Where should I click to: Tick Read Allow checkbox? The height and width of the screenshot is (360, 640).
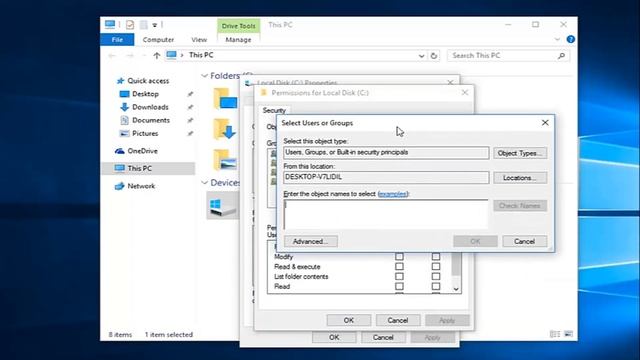(x=399, y=287)
